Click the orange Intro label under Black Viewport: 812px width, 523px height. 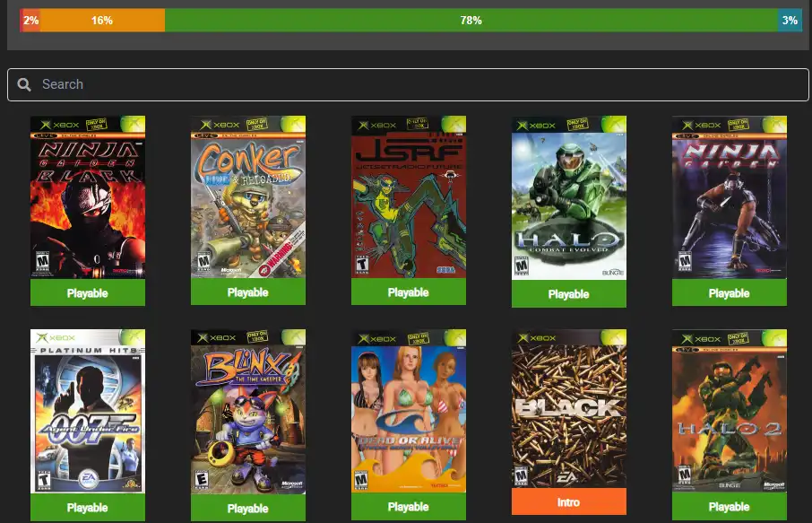click(568, 501)
